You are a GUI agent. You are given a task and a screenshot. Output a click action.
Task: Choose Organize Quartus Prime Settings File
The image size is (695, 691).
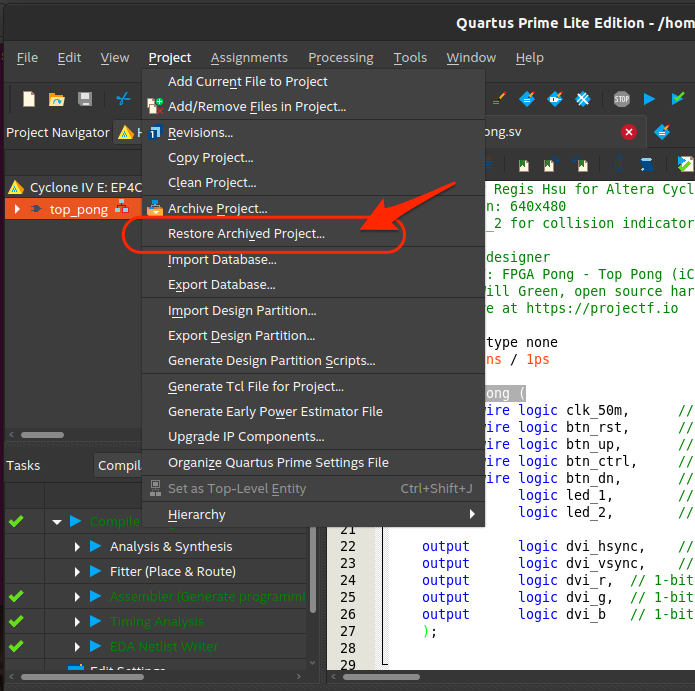point(313,463)
